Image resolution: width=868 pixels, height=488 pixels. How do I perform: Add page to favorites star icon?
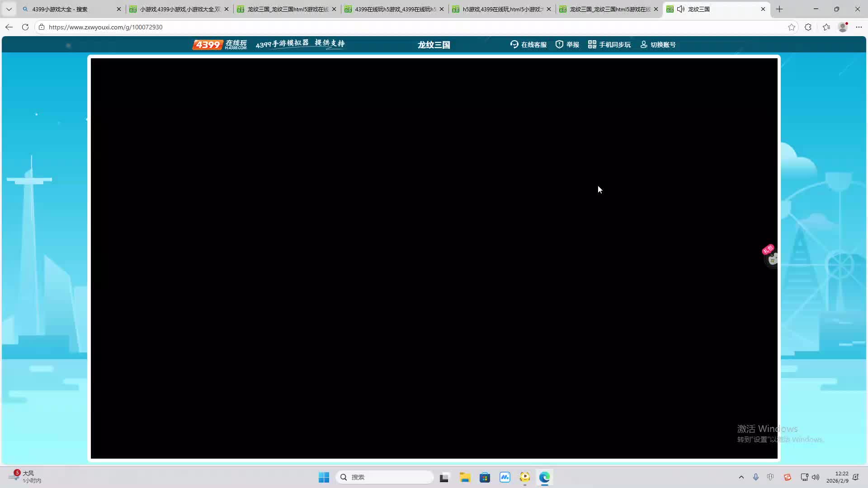[792, 27]
